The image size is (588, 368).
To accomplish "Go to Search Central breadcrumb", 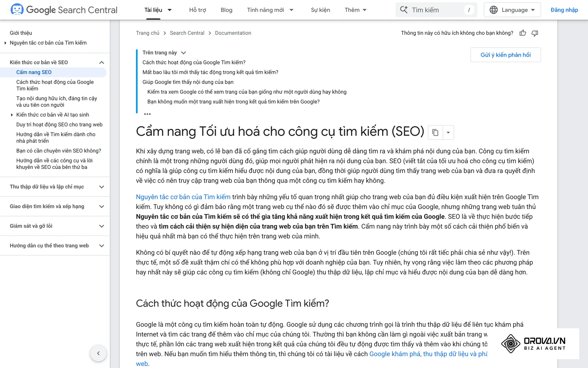I will (187, 33).
